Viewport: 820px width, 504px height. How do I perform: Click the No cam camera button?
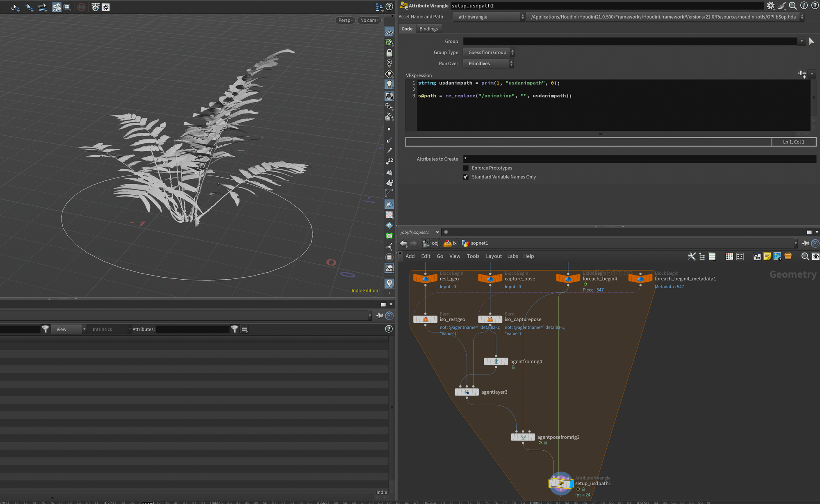(x=369, y=21)
